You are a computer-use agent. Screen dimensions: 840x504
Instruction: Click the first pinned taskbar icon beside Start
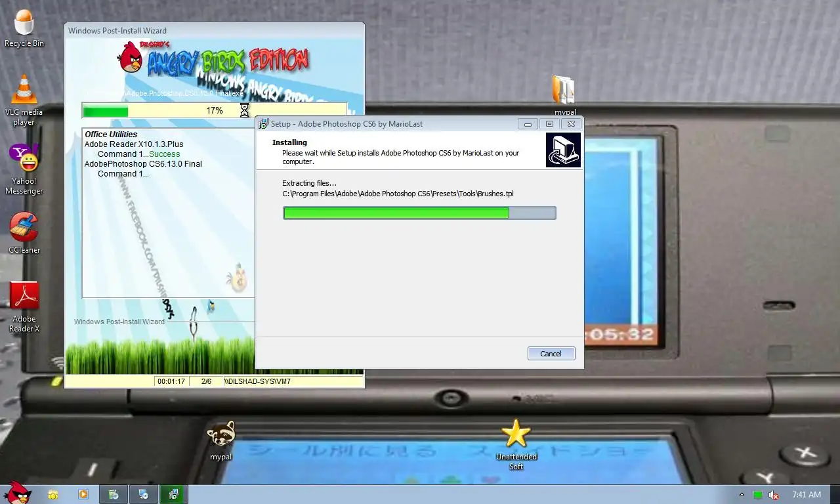(x=52, y=494)
